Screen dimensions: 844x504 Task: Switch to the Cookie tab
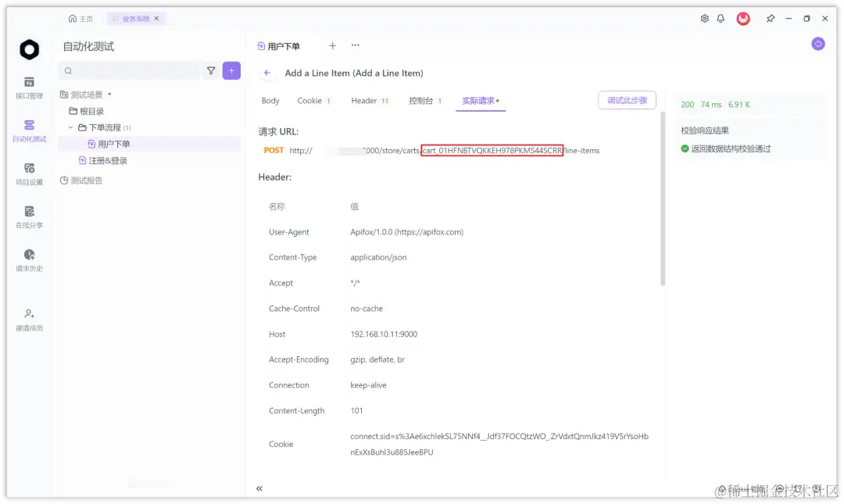(x=314, y=101)
